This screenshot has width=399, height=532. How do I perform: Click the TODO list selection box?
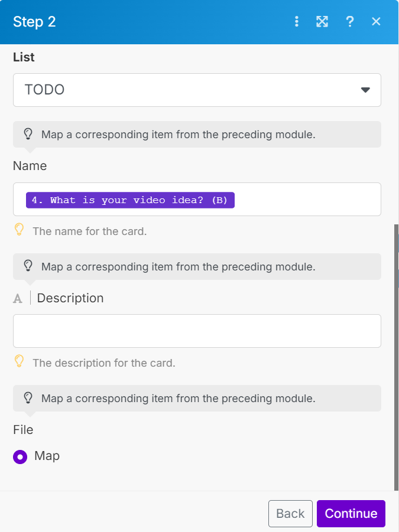177,90
